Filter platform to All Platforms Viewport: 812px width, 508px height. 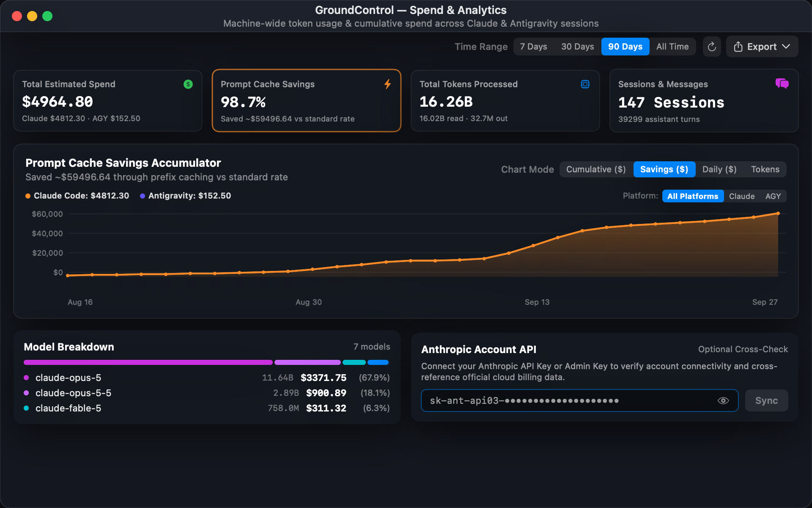(x=693, y=196)
